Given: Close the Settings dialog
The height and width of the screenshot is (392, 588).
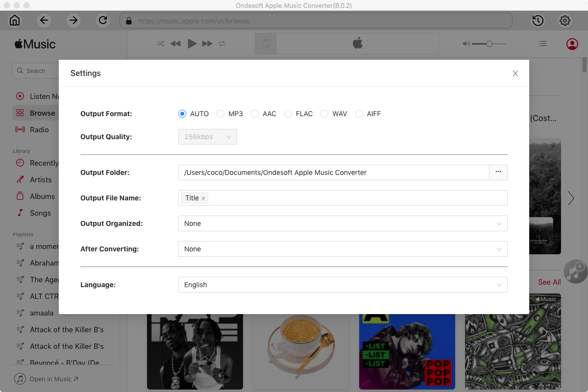Looking at the screenshot, I should coord(515,73).
